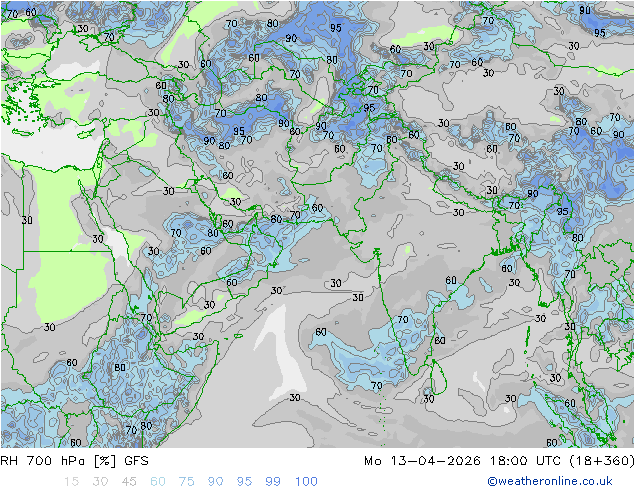This screenshot has height=490, width=634.
Task: Pick the 75 value in the legend scale
Action: click(186, 482)
